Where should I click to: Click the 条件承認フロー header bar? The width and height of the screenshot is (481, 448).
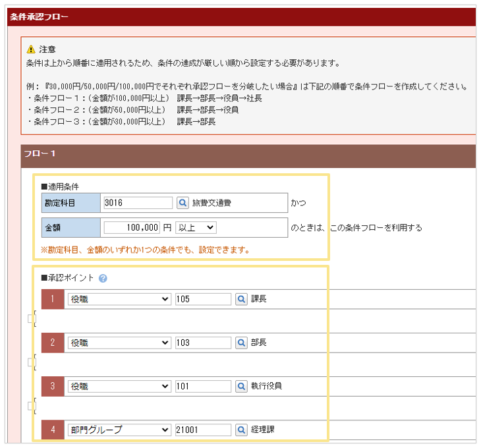click(x=240, y=16)
